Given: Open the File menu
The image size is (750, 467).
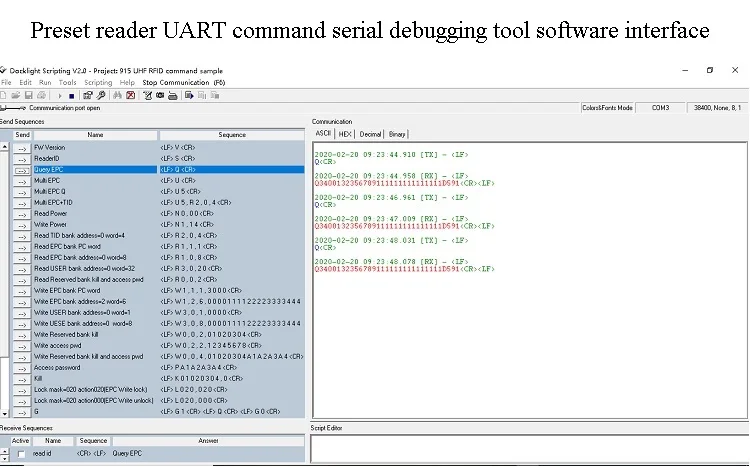Looking at the screenshot, I should [x=6, y=82].
